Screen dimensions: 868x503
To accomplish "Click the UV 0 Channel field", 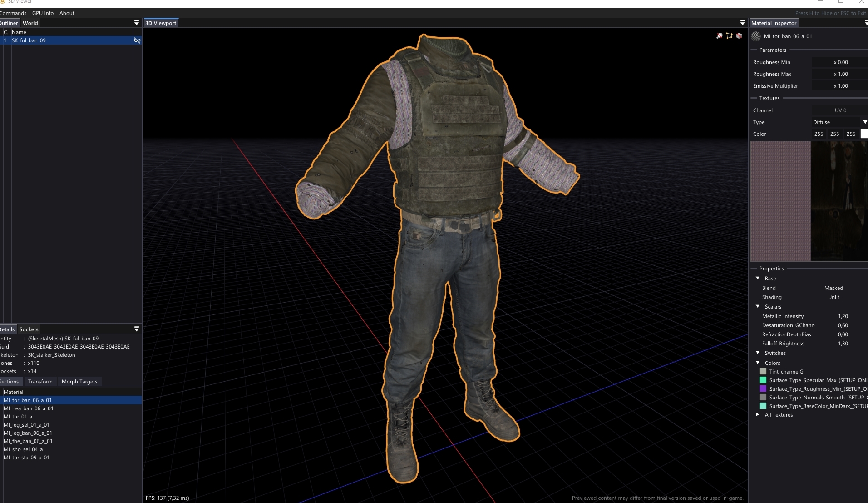I will [840, 110].
